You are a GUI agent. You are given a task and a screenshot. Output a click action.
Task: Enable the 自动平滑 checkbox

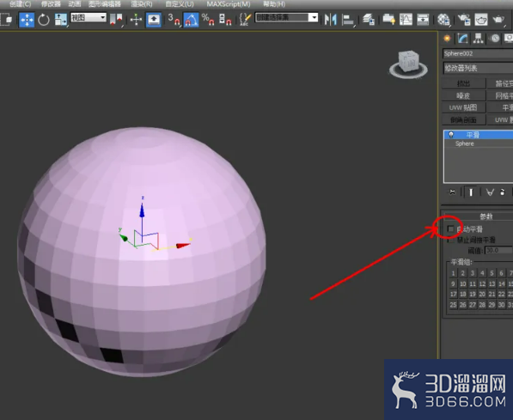click(x=450, y=228)
